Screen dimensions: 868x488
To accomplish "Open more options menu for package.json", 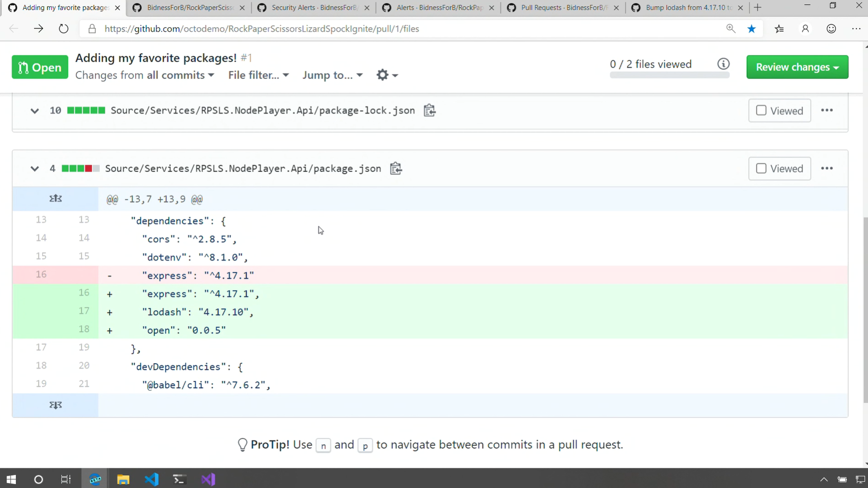I will [827, 169].
